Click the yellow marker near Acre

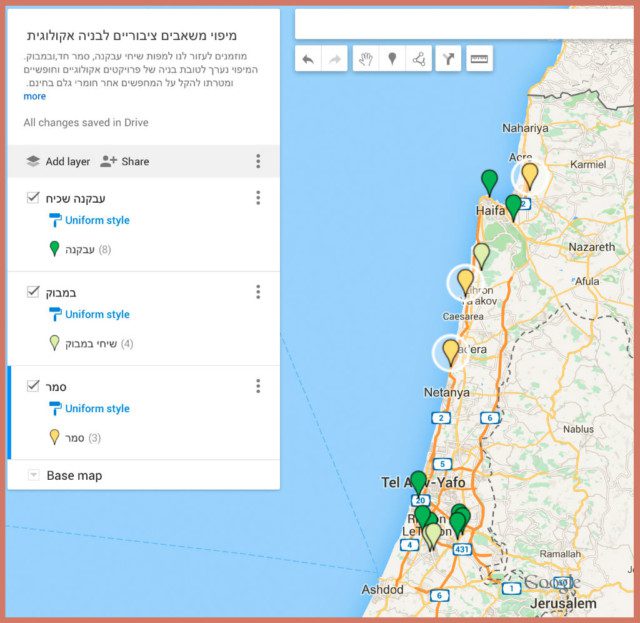tap(529, 176)
